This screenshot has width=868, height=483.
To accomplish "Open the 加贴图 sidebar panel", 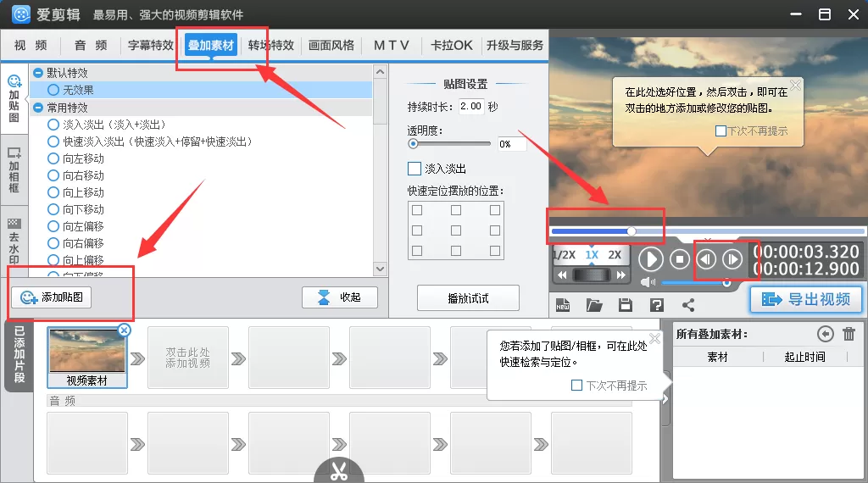I will [14, 98].
